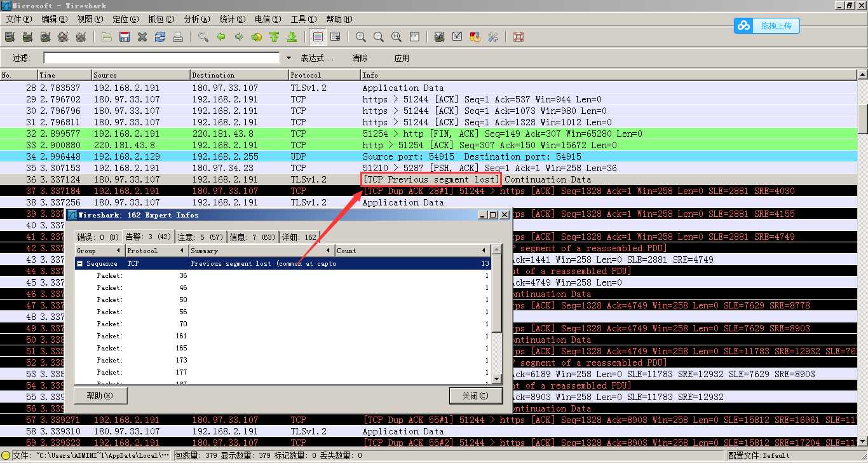Switch to the 注意: 5 (57) tab
Viewport: 868px width, 463px height.
[x=200, y=237]
